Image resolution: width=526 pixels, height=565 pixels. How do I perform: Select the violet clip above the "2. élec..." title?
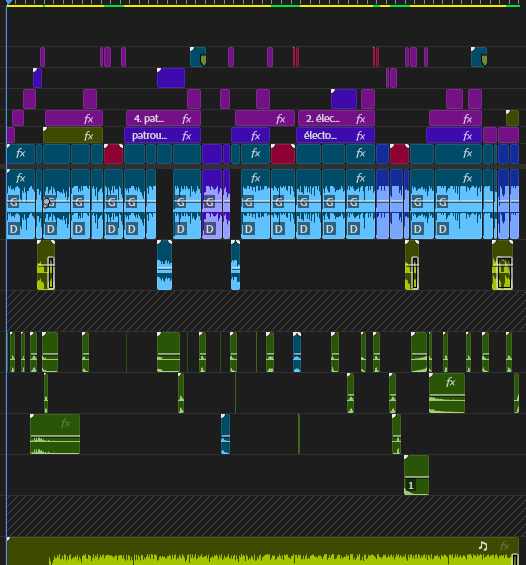[x=344, y=99]
